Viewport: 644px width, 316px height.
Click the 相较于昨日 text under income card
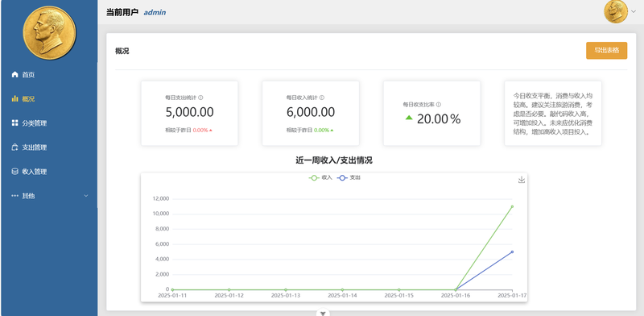coord(299,131)
